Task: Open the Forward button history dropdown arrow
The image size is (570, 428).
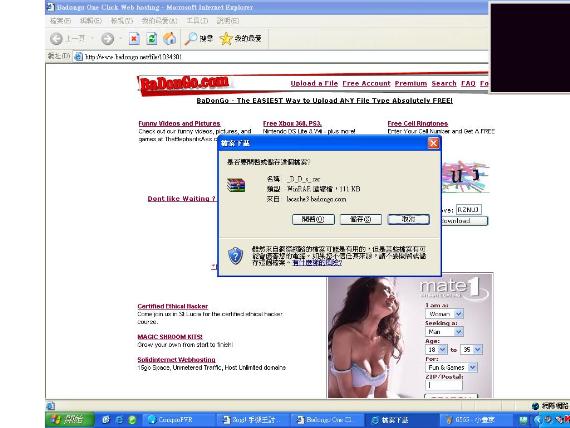Action: click(x=120, y=39)
